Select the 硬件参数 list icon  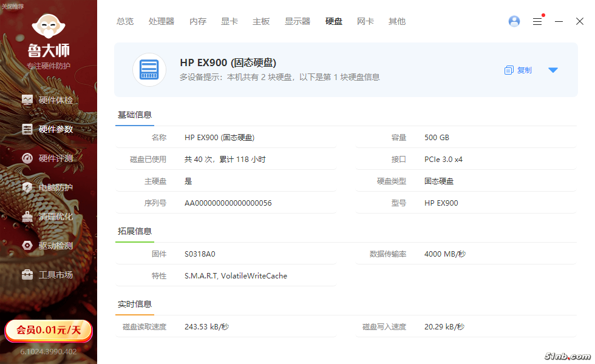(27, 129)
